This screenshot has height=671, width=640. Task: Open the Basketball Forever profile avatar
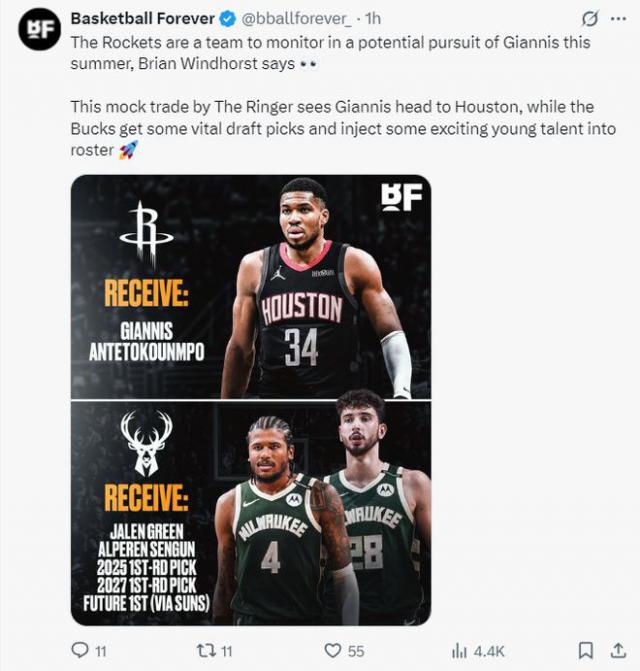click(x=40, y=29)
